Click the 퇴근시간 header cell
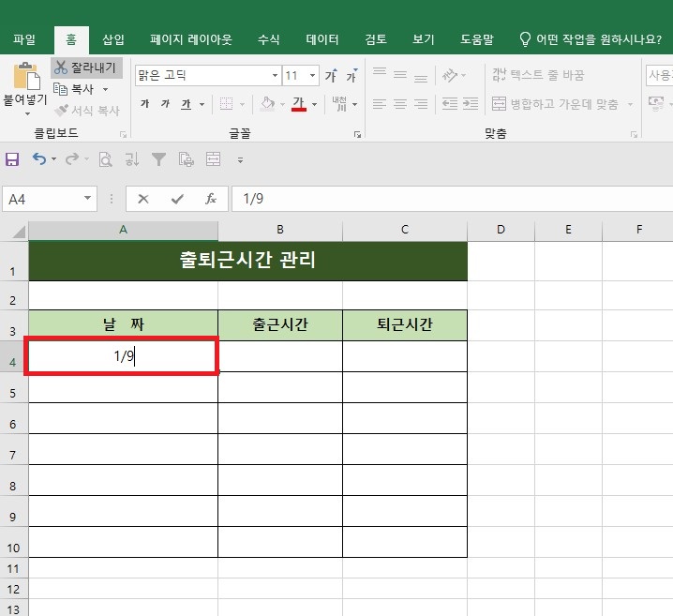Screen dimensions: 673x616 pyautogui.click(x=405, y=325)
